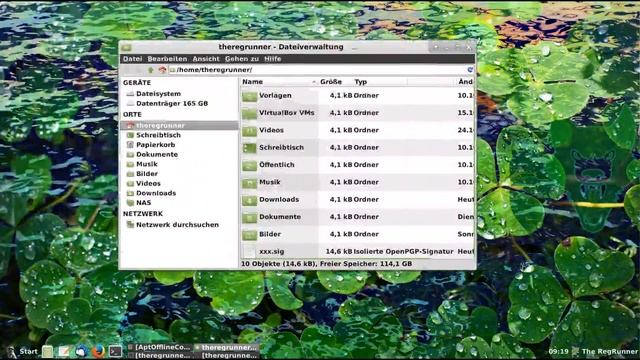Select the xxx.sig file icon
The width and height of the screenshot is (640, 360).
tap(249, 252)
